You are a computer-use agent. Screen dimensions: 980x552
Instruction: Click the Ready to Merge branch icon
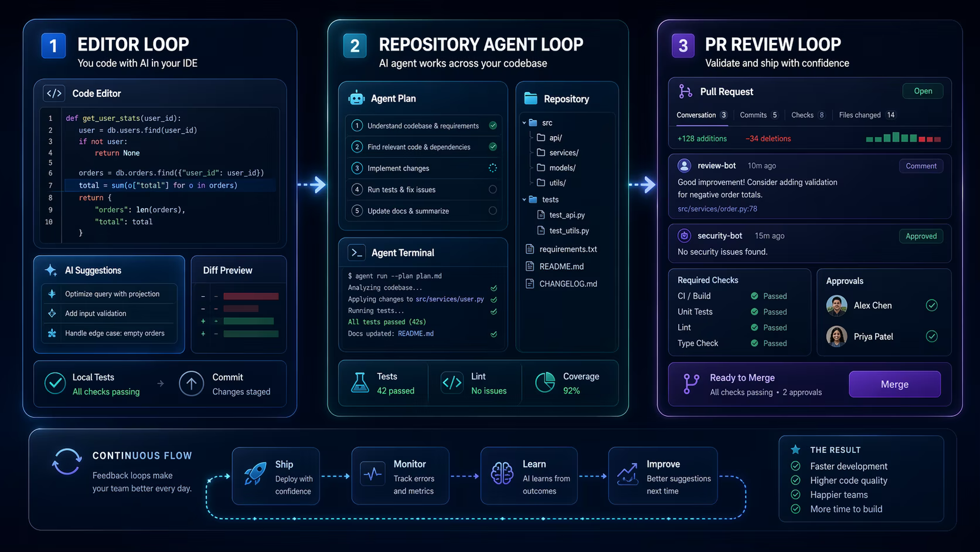[x=691, y=384]
